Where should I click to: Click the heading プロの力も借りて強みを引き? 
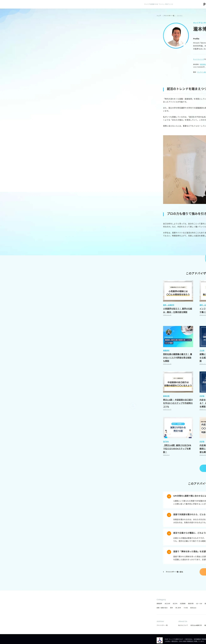(186, 214)
